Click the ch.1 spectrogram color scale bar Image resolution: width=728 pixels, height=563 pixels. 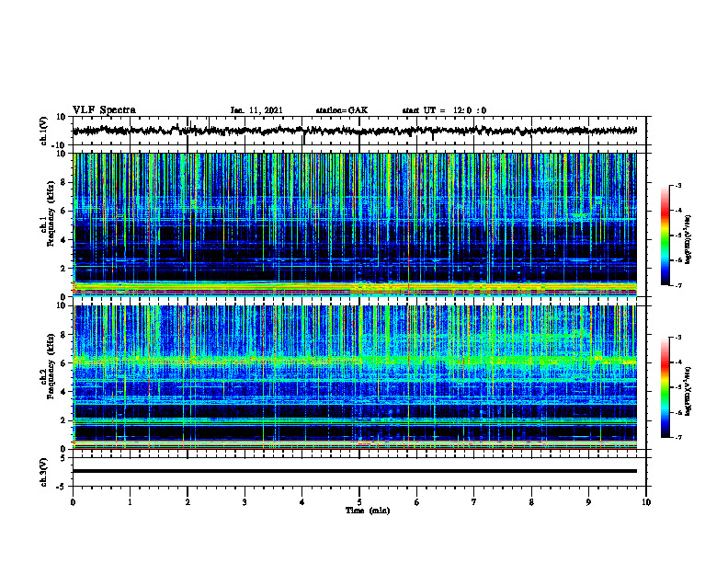pyautogui.click(x=665, y=236)
